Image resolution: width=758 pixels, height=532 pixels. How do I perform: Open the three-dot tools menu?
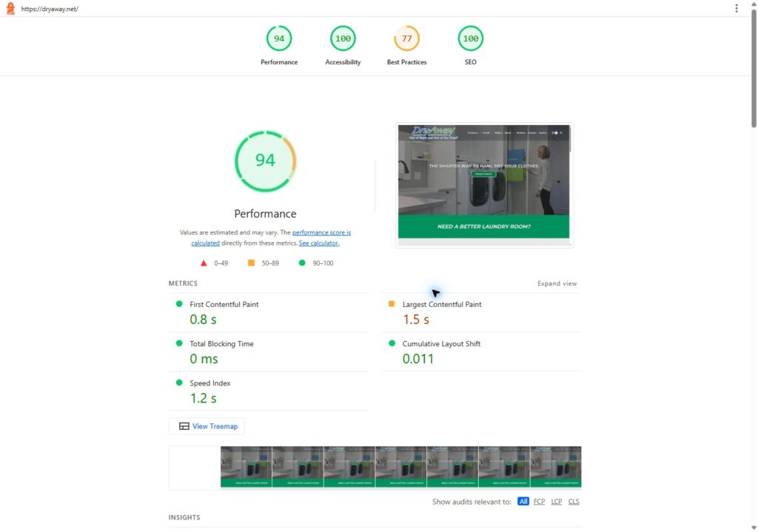pyautogui.click(x=737, y=8)
